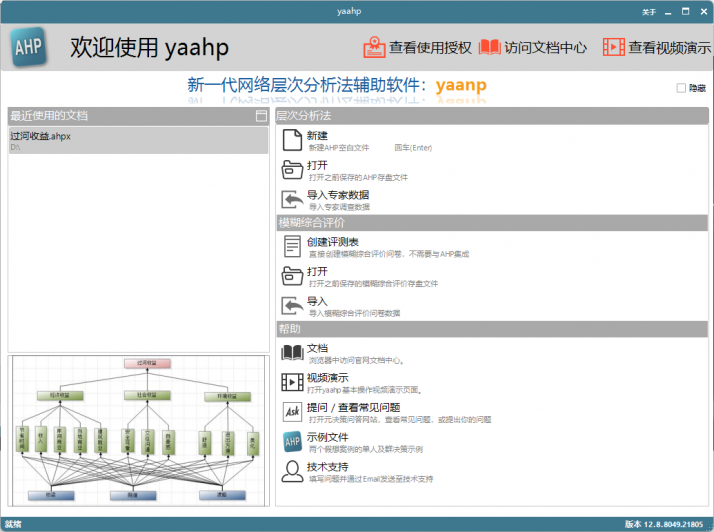714x532 pixels.
Task: Click import arrow icon under 模糊综合评价
Action: click(292, 306)
